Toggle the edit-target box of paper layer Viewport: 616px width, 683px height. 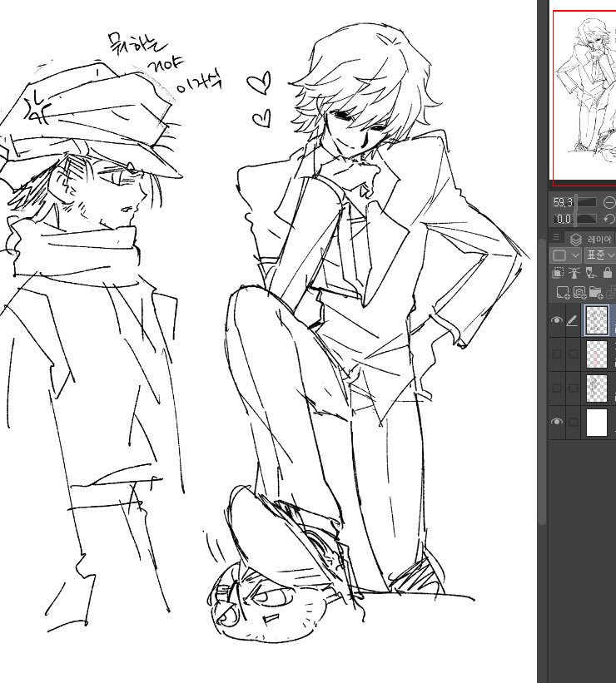[573, 422]
